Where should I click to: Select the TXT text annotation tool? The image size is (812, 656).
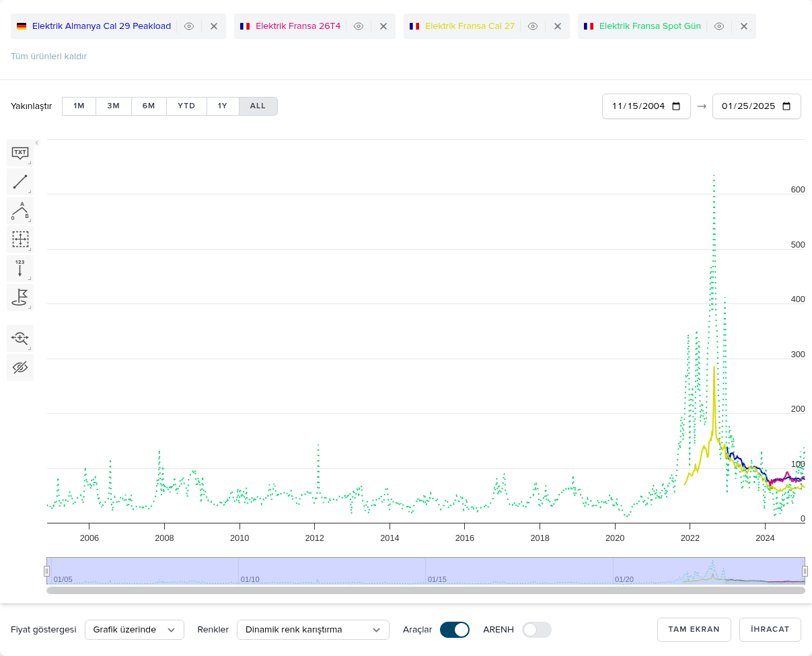tap(20, 153)
